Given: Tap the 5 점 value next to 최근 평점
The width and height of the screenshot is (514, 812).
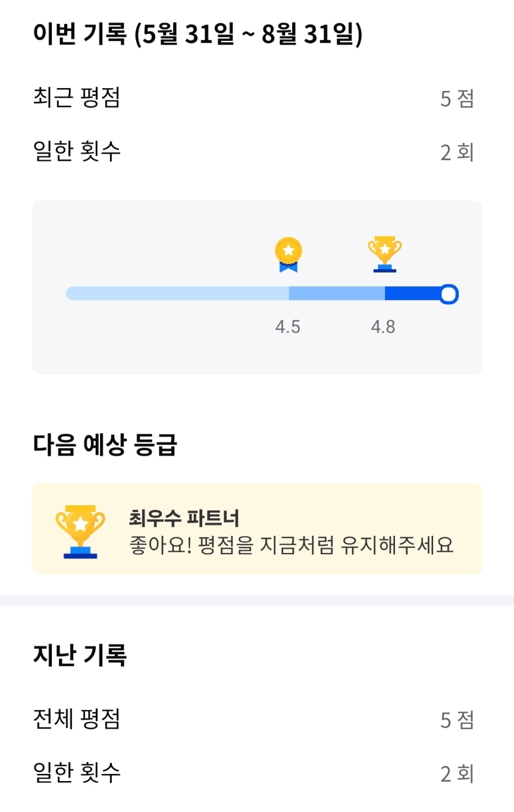Looking at the screenshot, I should pyautogui.click(x=457, y=99).
